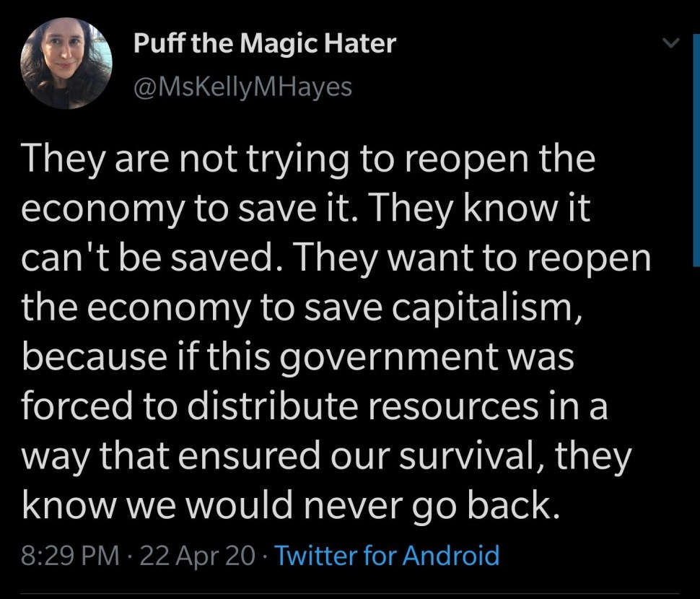Image resolution: width=700 pixels, height=599 pixels.
Task: Expand the tweet options chevron
Action: click(671, 45)
